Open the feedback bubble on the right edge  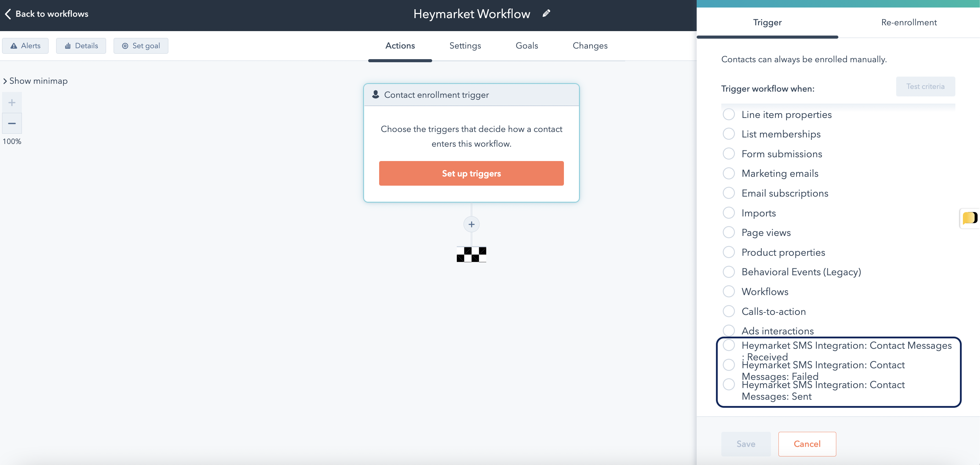coord(970,218)
